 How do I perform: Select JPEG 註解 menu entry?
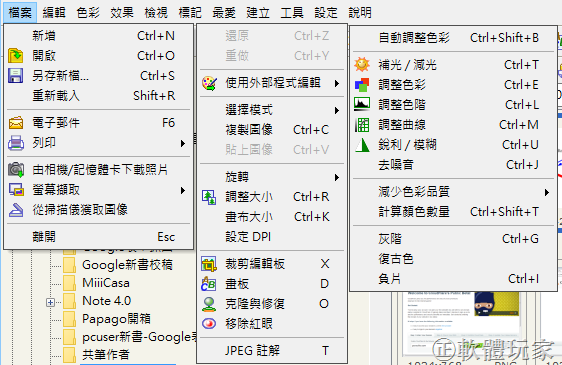point(272,350)
